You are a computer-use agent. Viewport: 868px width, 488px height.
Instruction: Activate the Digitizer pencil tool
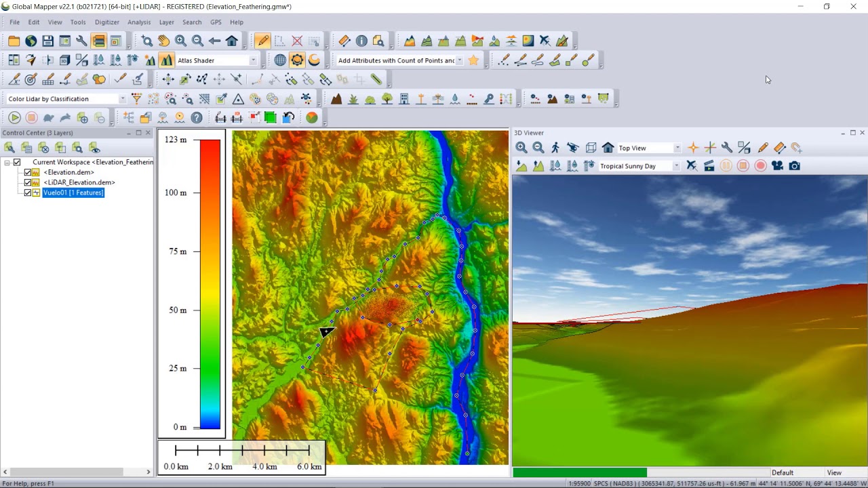[x=263, y=41]
